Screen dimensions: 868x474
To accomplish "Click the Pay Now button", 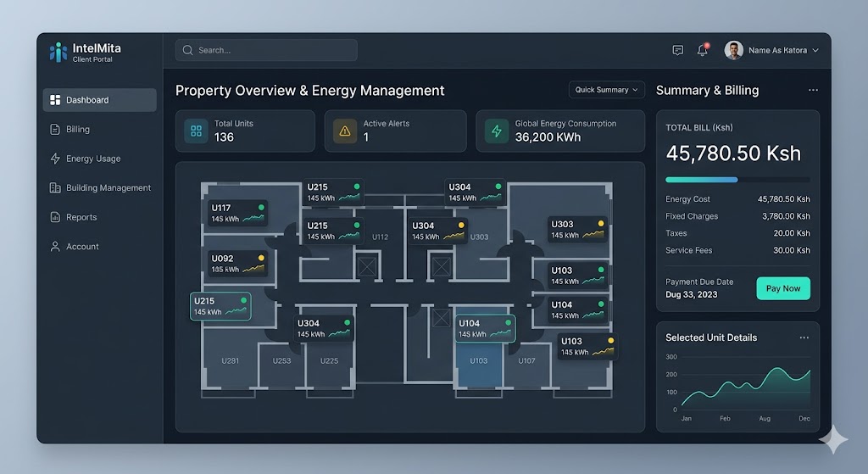I will click(783, 288).
